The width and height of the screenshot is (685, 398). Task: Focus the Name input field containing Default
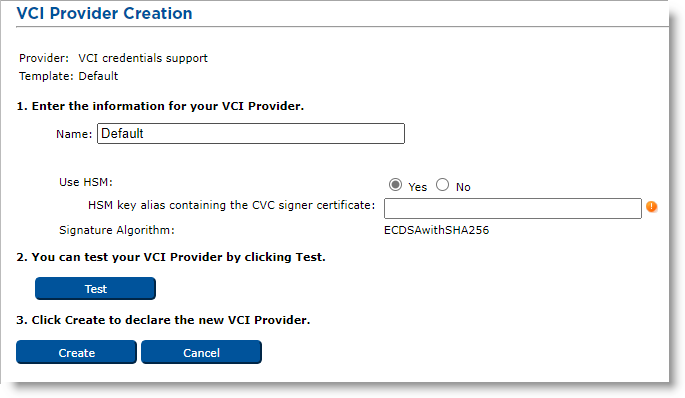click(x=251, y=133)
